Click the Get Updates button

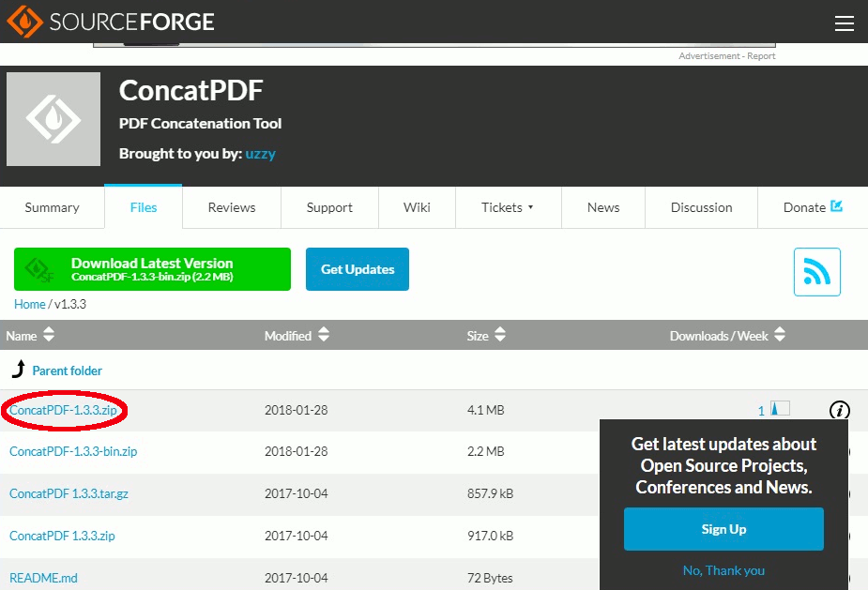[358, 269]
